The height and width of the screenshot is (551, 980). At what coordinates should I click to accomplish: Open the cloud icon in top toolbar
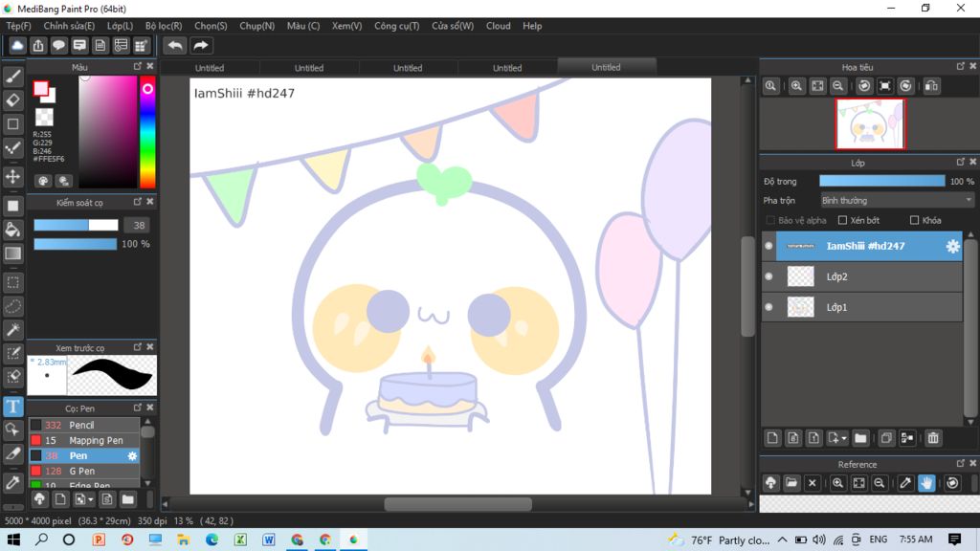(17, 46)
